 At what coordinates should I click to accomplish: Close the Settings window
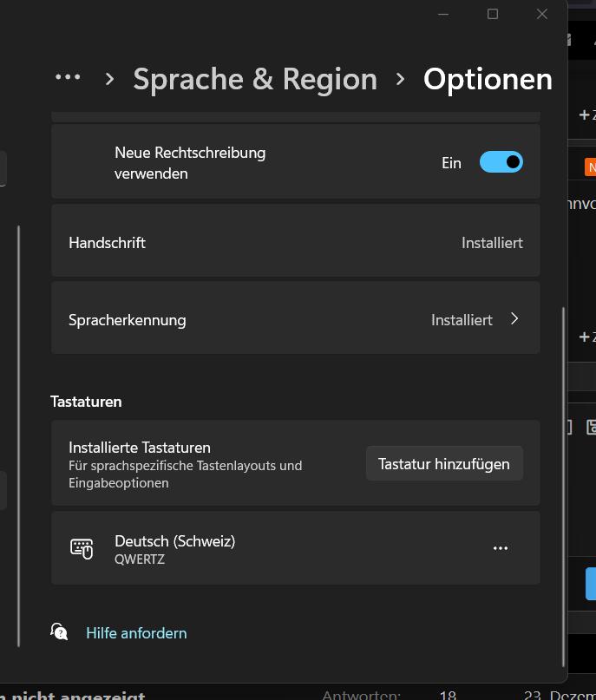click(542, 14)
